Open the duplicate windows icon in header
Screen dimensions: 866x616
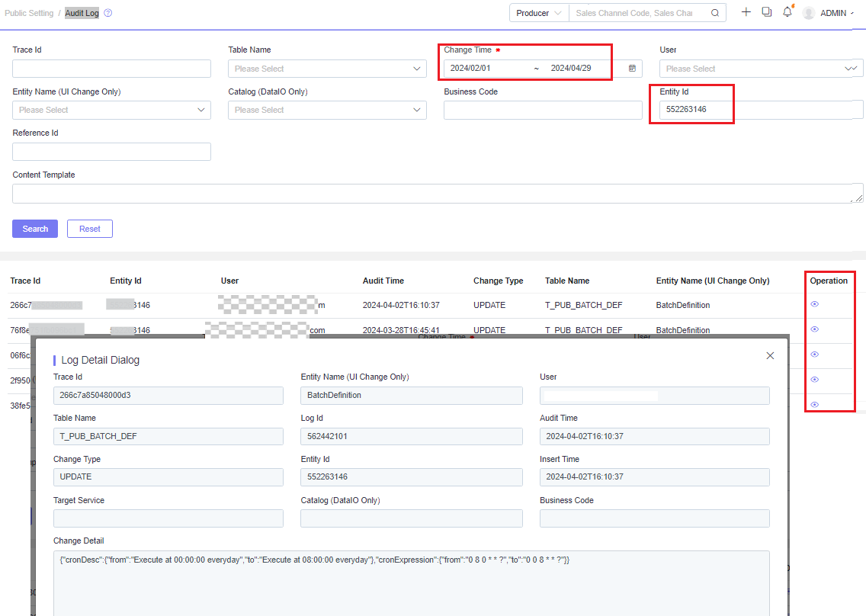[767, 12]
